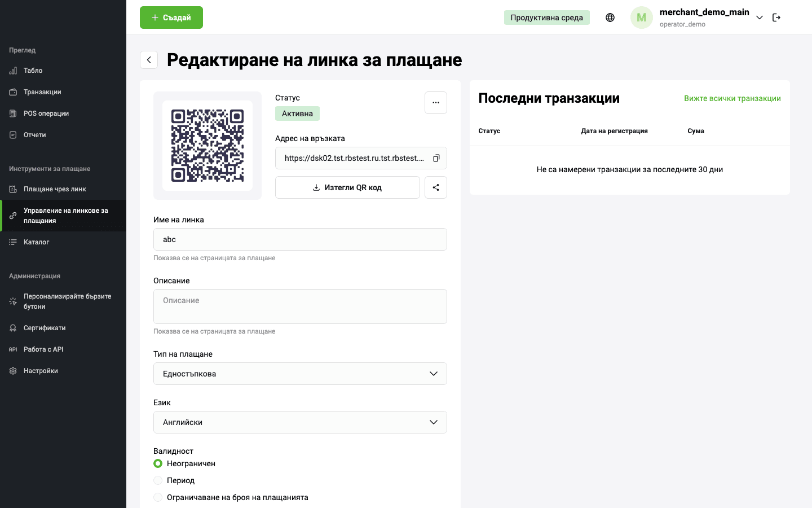Choose Ограничаване на броя на плащанията
The image size is (812, 508).
[158, 497]
